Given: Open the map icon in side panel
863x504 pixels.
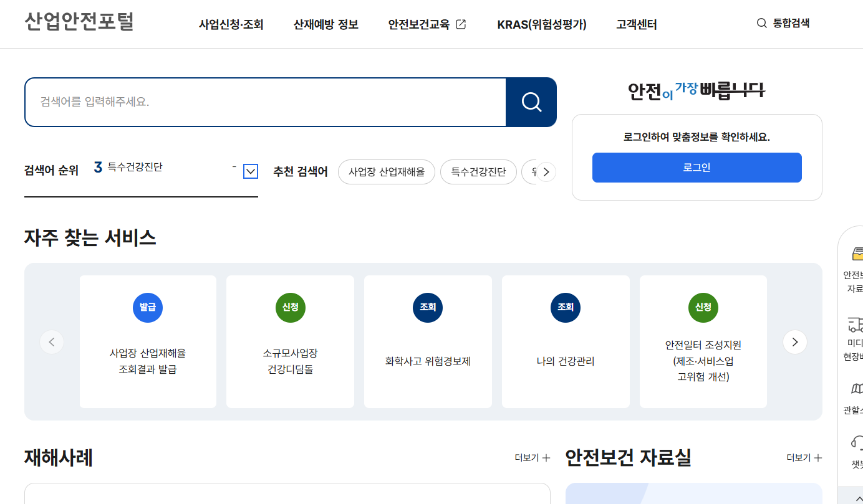Looking at the screenshot, I should [857, 389].
